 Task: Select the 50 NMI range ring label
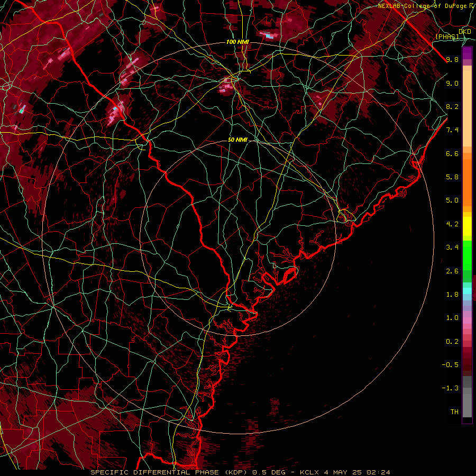pos(237,140)
